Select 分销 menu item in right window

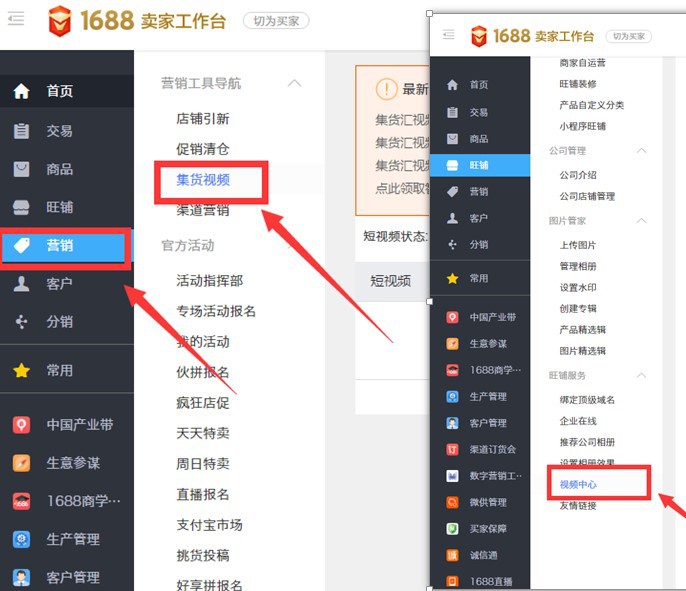tap(480, 245)
